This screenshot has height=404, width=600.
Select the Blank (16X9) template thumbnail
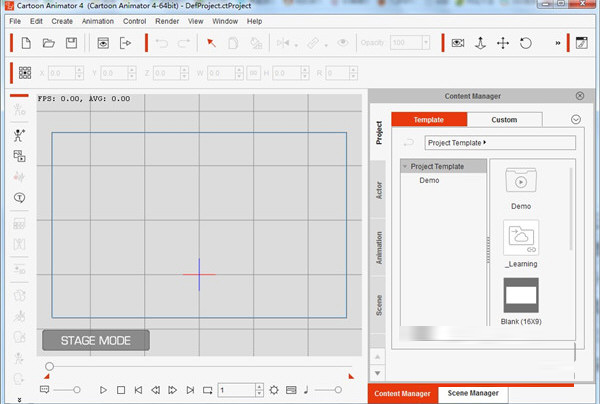(x=520, y=297)
